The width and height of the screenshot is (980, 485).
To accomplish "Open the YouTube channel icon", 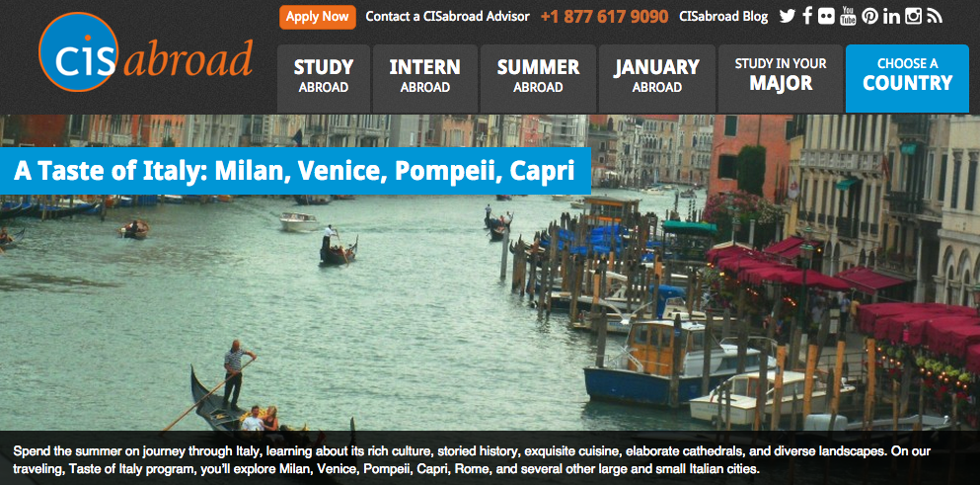I will tap(848, 16).
